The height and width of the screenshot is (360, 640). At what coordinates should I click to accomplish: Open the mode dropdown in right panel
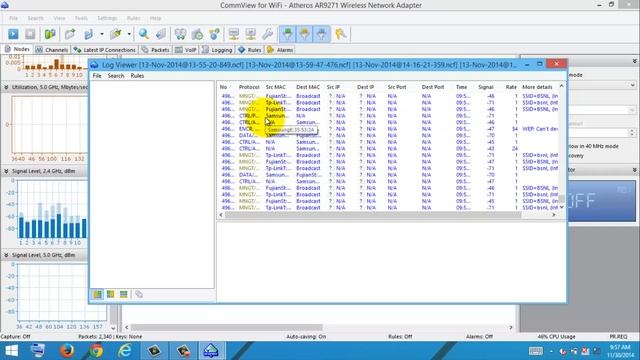pos(632,85)
